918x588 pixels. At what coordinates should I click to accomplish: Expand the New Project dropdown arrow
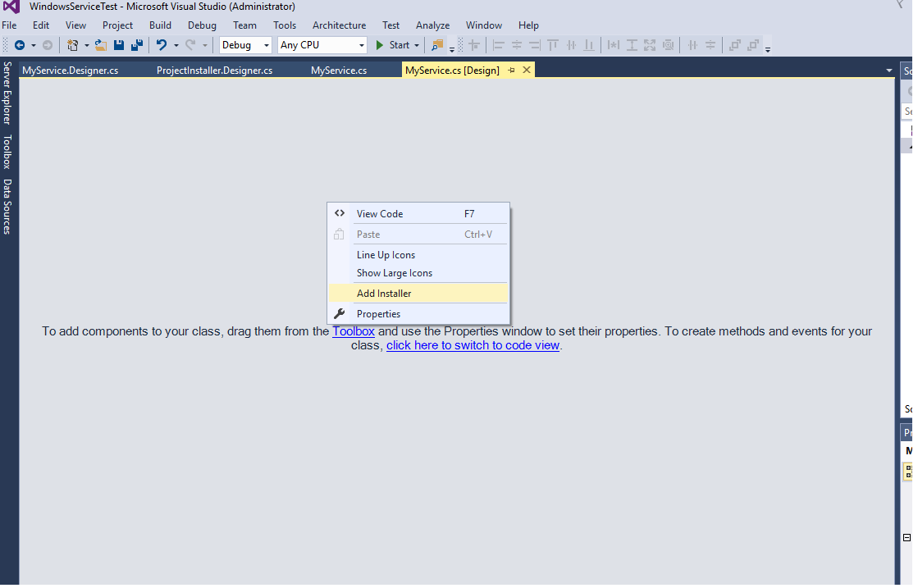[x=87, y=45]
